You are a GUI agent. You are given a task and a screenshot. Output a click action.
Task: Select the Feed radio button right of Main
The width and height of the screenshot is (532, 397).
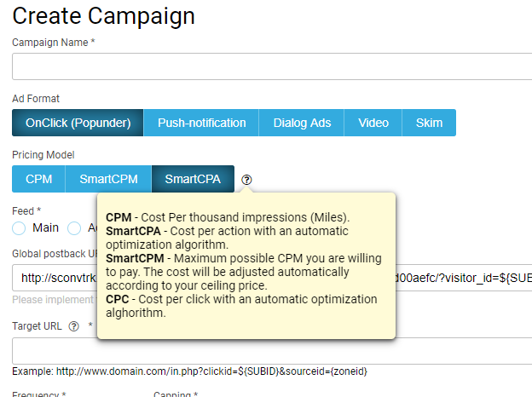pos(74,227)
